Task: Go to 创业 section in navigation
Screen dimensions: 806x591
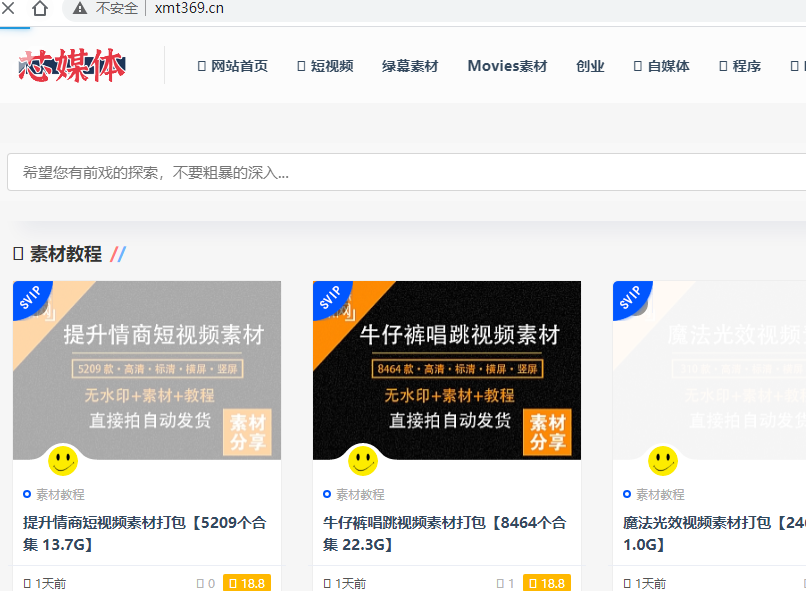Action: tap(590, 66)
